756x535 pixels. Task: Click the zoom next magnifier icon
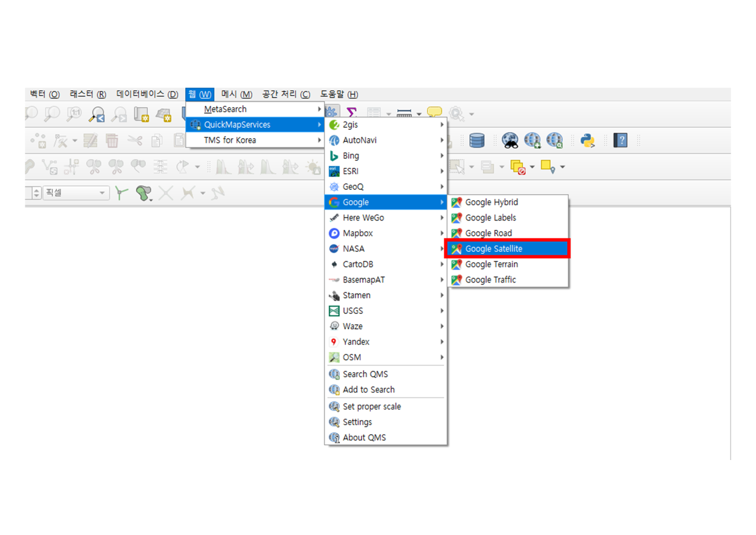coord(119,114)
